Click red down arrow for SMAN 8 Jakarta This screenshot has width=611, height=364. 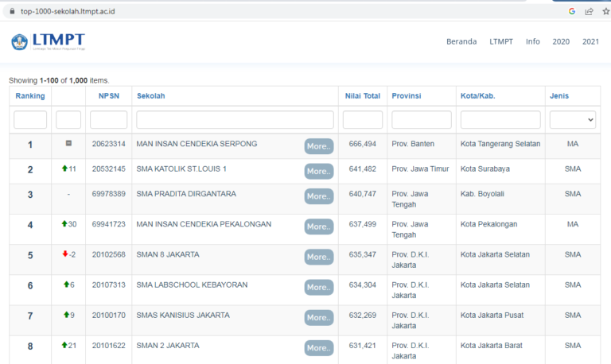64,254
